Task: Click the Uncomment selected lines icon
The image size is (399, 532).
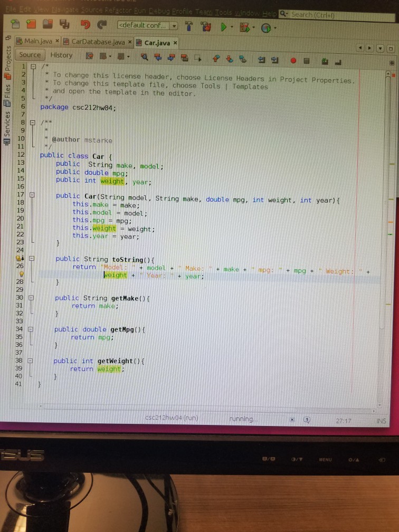Action: coord(338,62)
